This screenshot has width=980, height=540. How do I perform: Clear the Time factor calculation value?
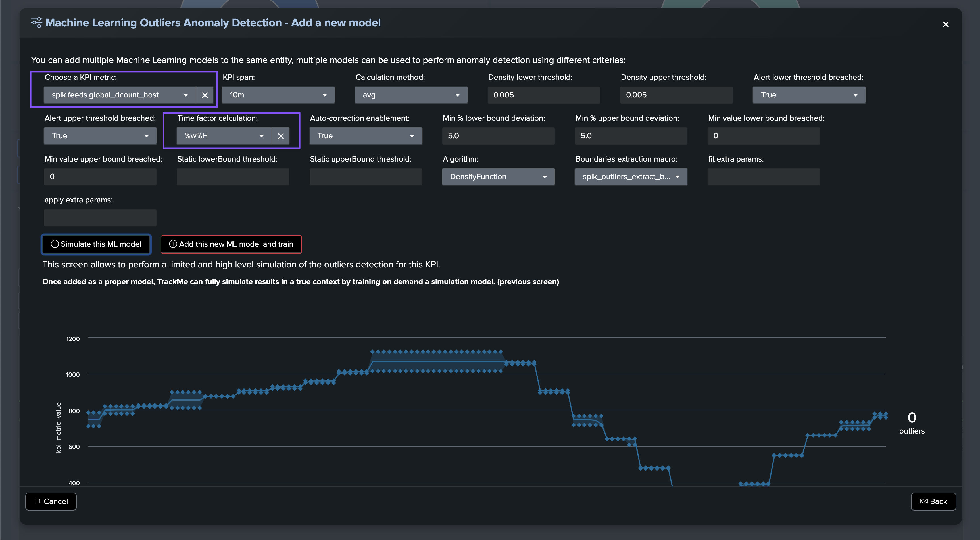coord(281,136)
